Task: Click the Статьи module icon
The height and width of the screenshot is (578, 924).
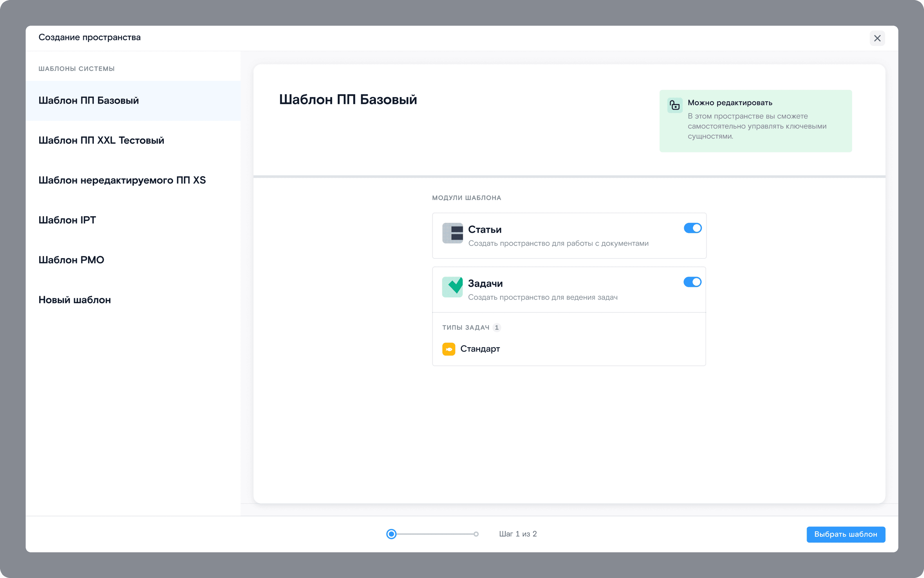Action: (x=452, y=233)
